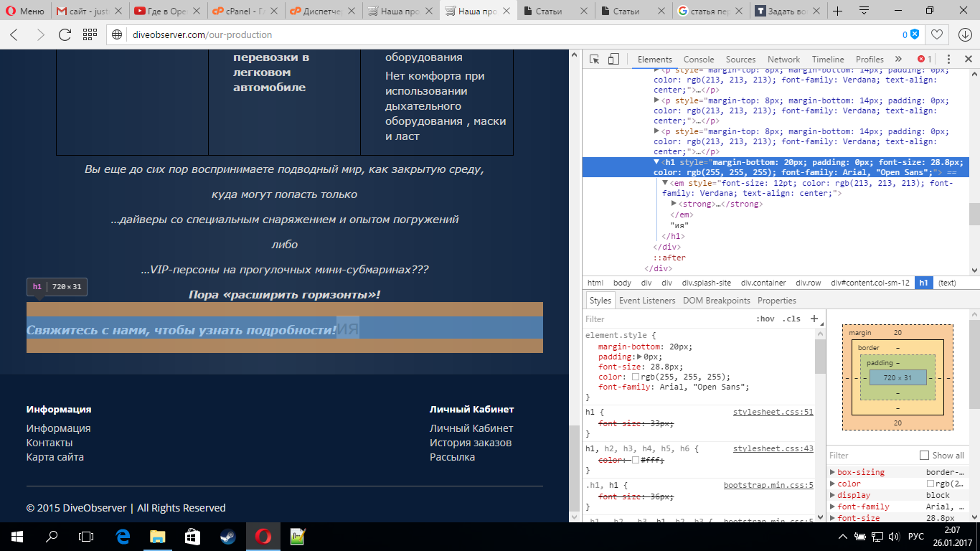
Task: Open color picker swatch for rgb(255, 255, 255)
Action: [636, 377]
